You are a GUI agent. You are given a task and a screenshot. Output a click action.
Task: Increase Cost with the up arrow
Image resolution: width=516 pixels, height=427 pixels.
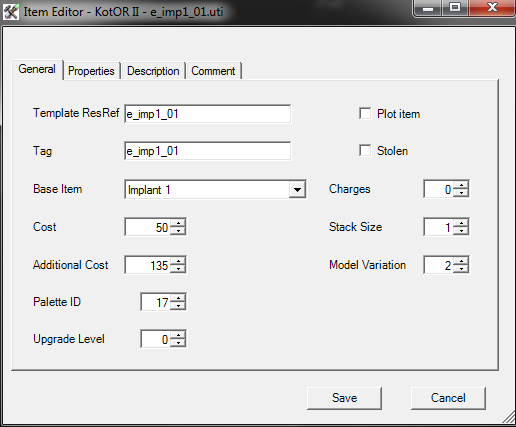(x=179, y=223)
